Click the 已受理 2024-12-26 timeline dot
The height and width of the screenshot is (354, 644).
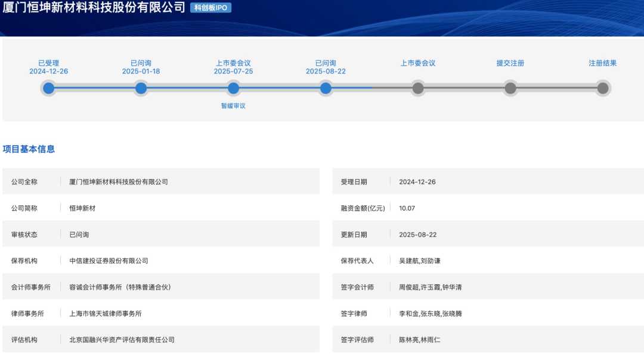[x=48, y=88]
